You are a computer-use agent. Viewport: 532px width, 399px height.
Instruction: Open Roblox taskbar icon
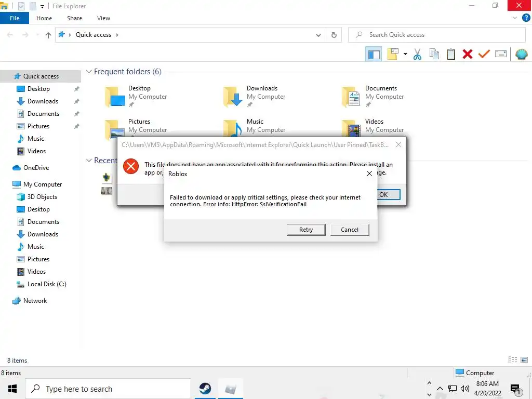(x=230, y=389)
